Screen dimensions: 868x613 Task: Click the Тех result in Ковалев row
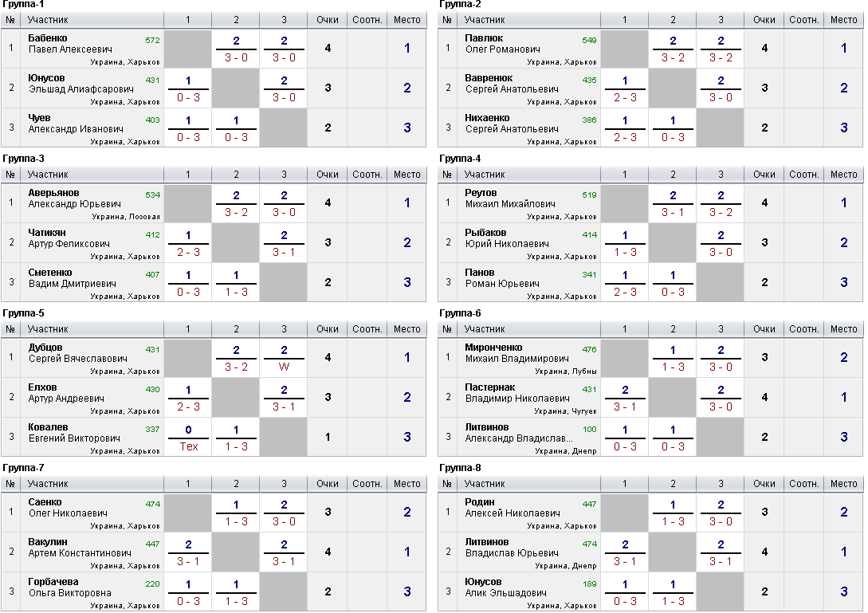pos(188,446)
